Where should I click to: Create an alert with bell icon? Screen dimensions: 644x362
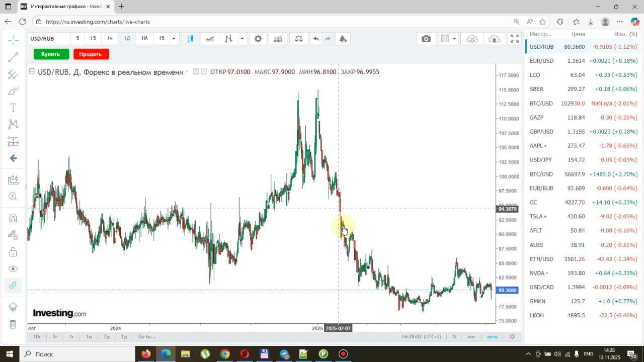click(343, 39)
